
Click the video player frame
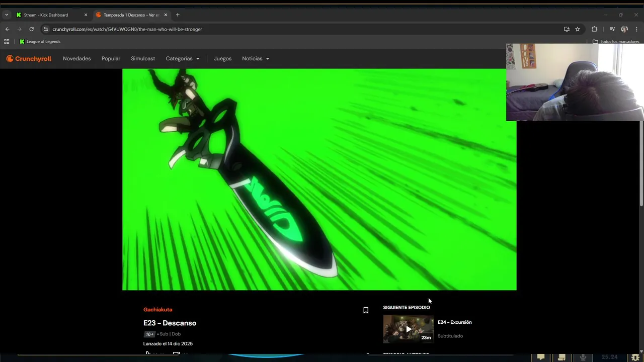coord(319,179)
